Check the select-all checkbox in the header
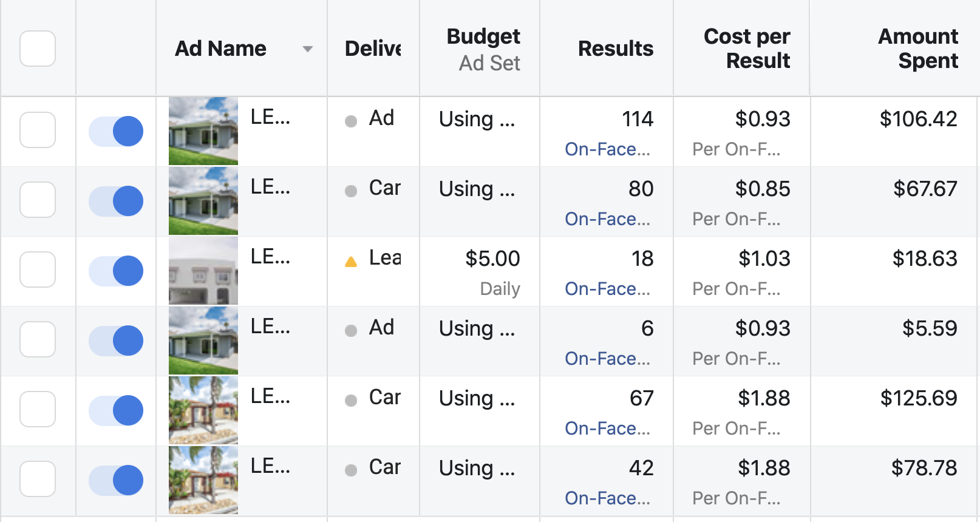Viewport: 980px width, 522px height. [38, 49]
